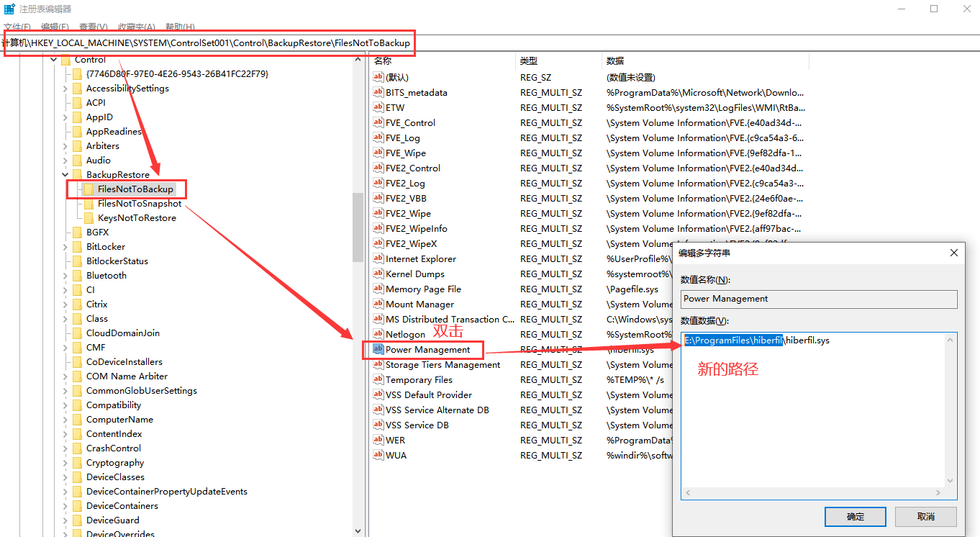
Task: Click the key tree scroll-down arrow
Action: 358,531
